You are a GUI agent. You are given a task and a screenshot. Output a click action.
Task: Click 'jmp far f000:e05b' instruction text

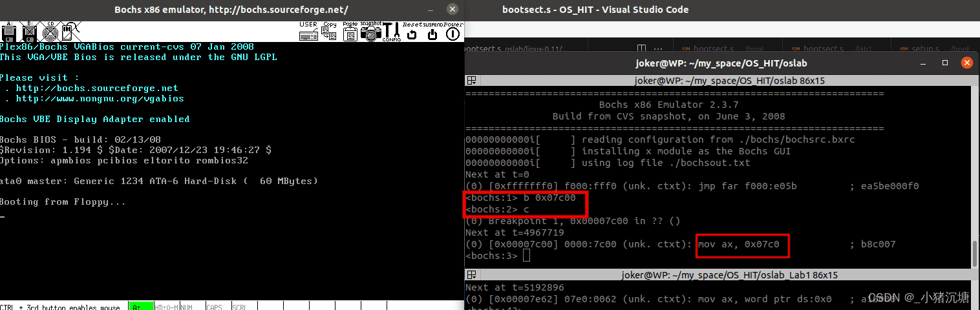[750, 187]
